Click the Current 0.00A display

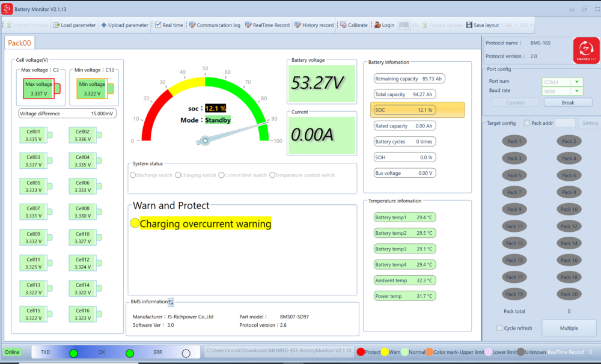pyautogui.click(x=322, y=135)
